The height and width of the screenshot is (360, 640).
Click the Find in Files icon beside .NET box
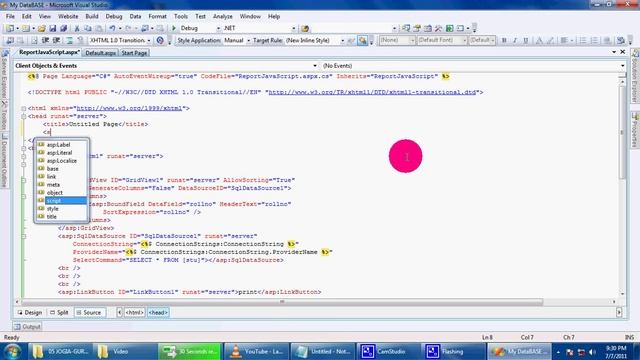(305, 28)
